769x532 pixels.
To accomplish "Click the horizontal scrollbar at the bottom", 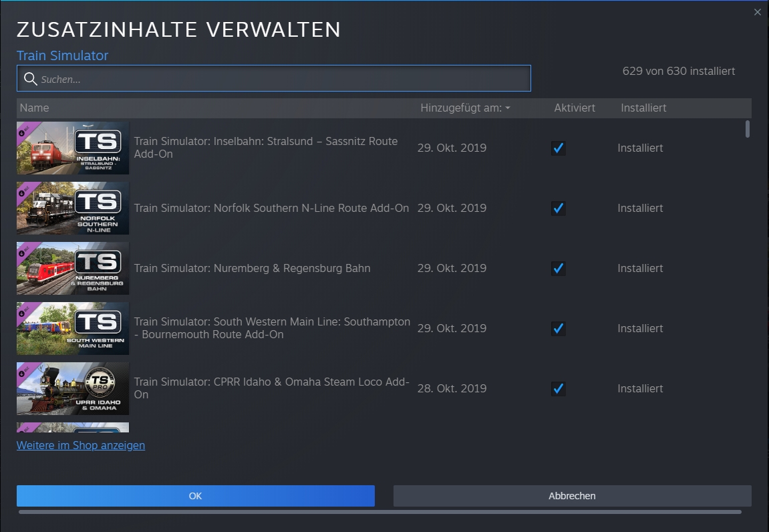I will (380, 512).
